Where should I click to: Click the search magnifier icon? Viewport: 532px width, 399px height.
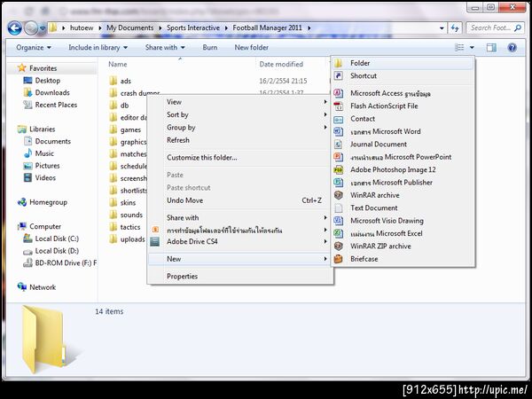(x=518, y=27)
